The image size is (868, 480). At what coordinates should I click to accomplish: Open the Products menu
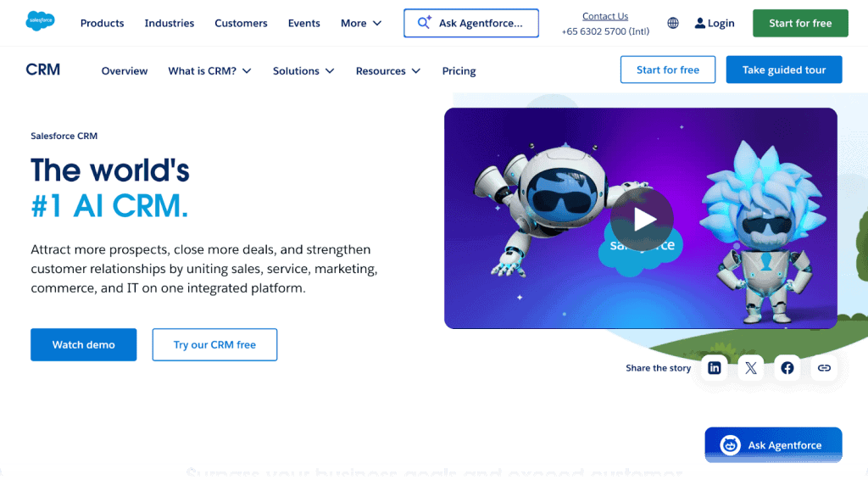coord(102,23)
